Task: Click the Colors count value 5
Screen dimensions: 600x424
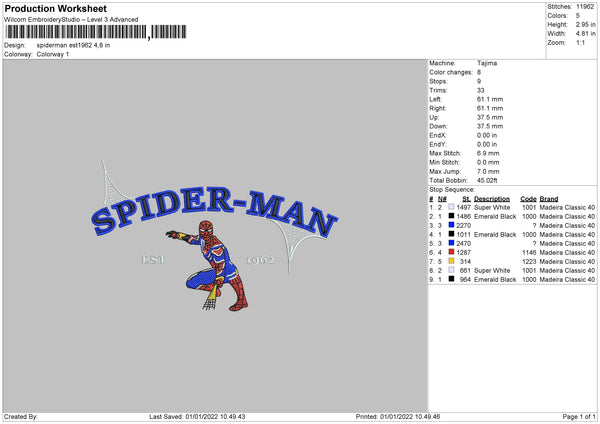Action: coord(578,16)
